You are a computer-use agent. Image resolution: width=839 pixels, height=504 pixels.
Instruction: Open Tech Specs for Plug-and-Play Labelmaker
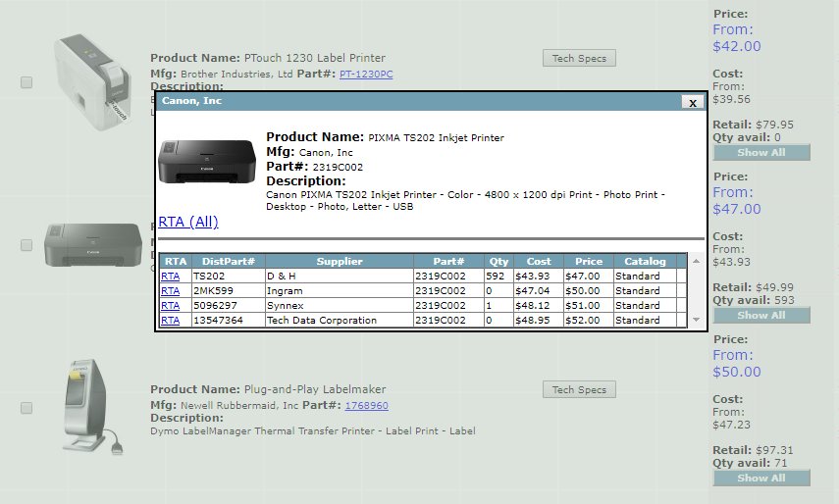579,389
